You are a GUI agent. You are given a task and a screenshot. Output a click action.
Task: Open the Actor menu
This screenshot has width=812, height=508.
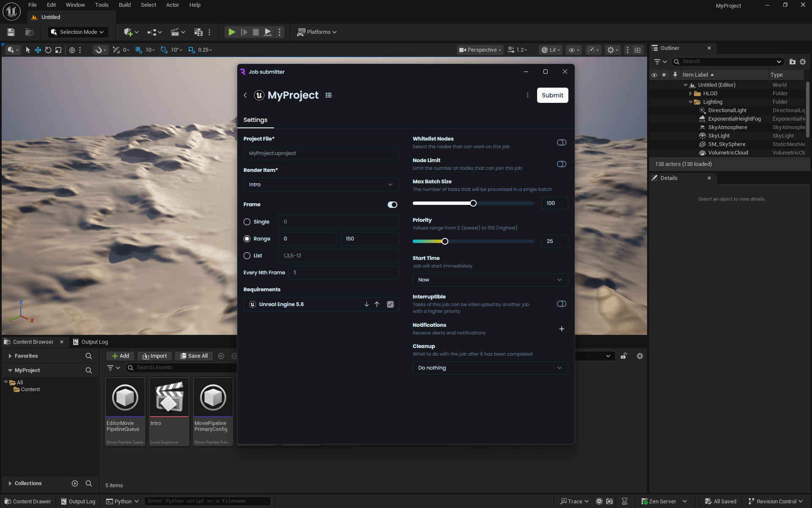172,5
